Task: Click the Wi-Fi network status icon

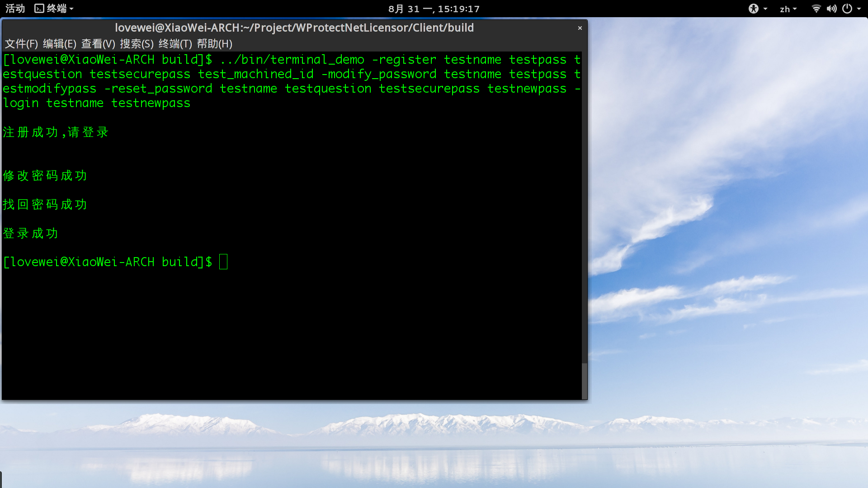Action: (x=816, y=9)
